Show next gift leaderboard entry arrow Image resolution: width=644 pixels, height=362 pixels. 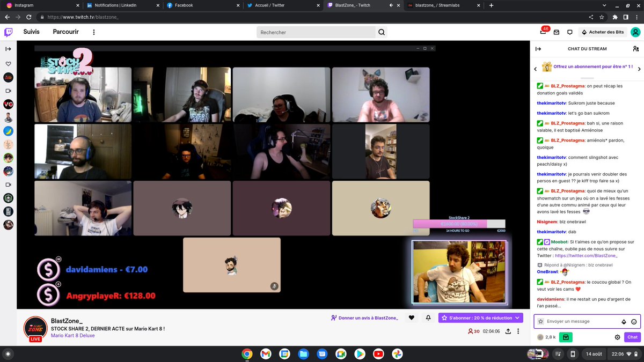pos(639,69)
